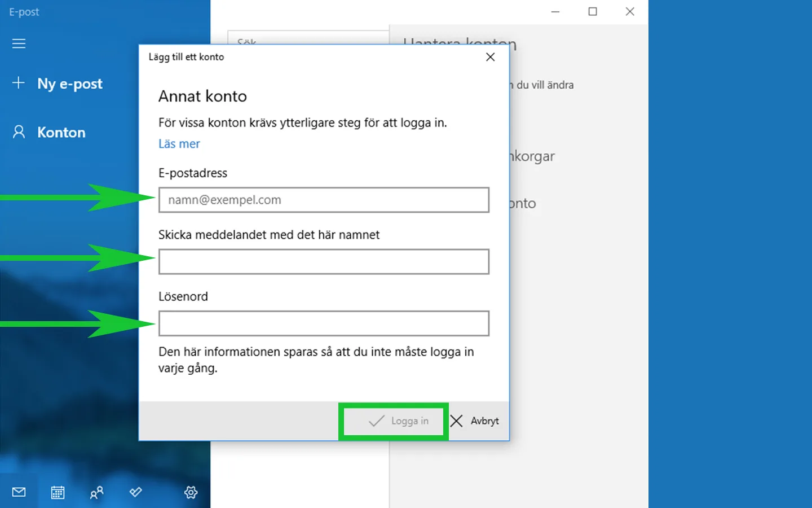Click the E-postadress input field
Screen dimensions: 812x508
(x=323, y=200)
